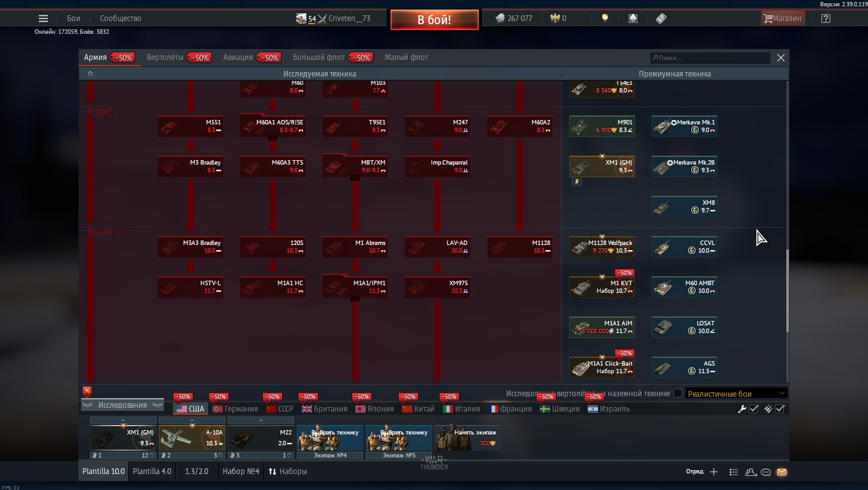Select the M1A1 Click-Bait vehicle
Viewport: 868px width, 490px height.
tap(602, 367)
